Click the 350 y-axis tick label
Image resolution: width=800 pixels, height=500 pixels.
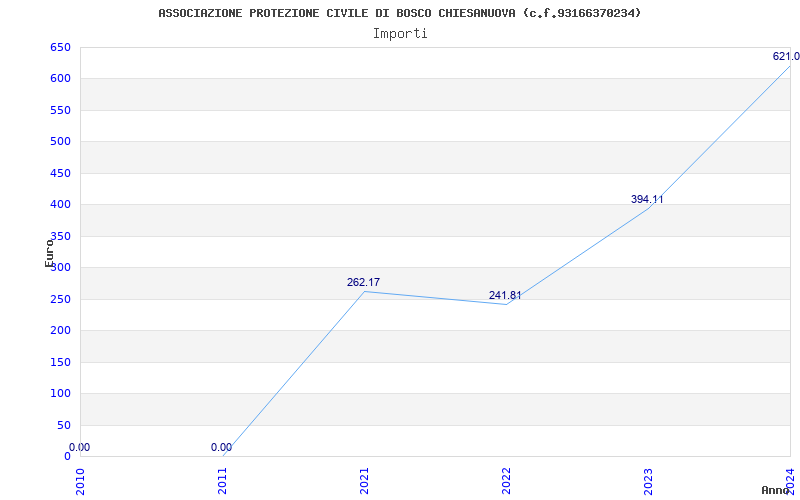60,236
